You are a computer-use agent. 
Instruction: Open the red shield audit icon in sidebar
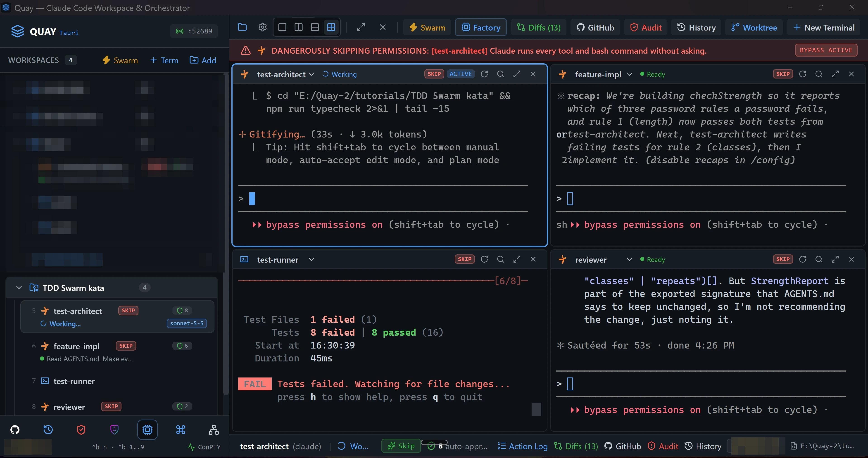coord(81,429)
